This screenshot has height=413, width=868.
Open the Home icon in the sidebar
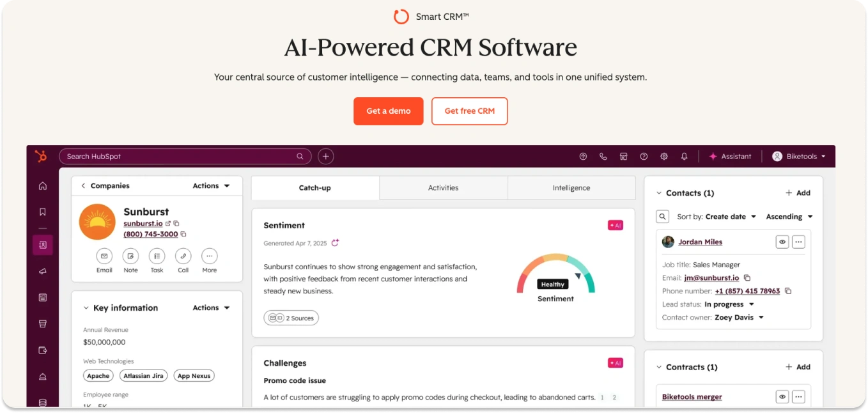point(42,186)
